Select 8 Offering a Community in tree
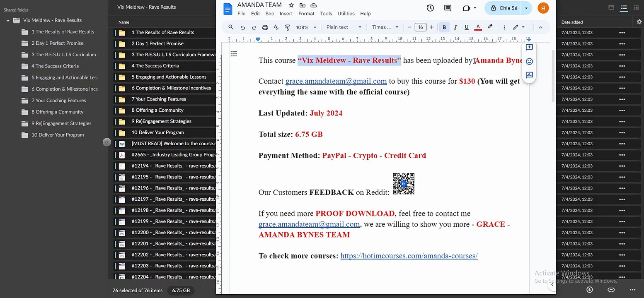The width and height of the screenshot is (644, 298). pos(58,112)
